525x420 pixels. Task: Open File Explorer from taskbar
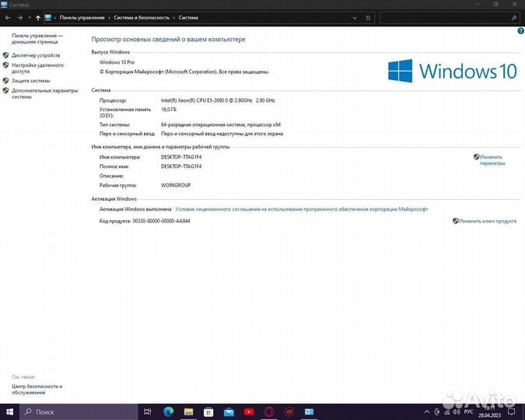[x=188, y=411]
